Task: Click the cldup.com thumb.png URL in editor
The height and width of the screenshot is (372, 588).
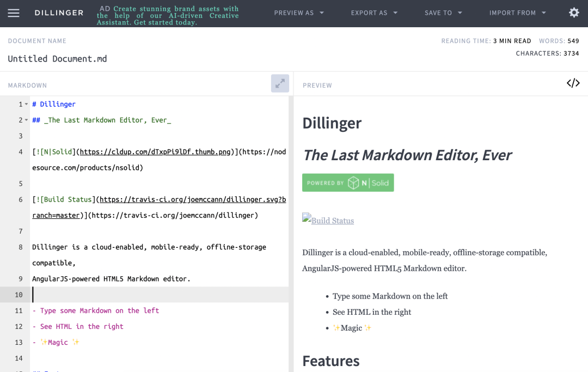Action: coord(155,152)
